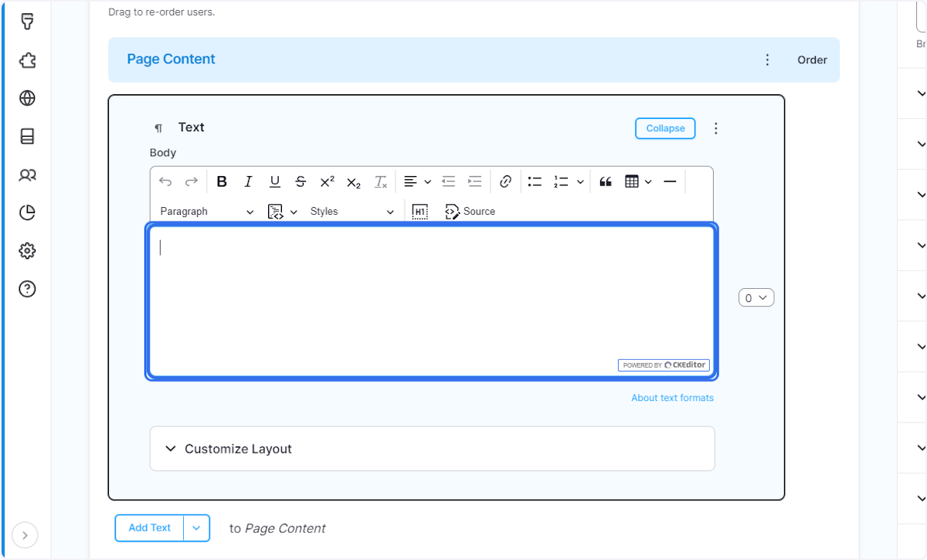Apply bold formatting in the editor

coord(222,181)
